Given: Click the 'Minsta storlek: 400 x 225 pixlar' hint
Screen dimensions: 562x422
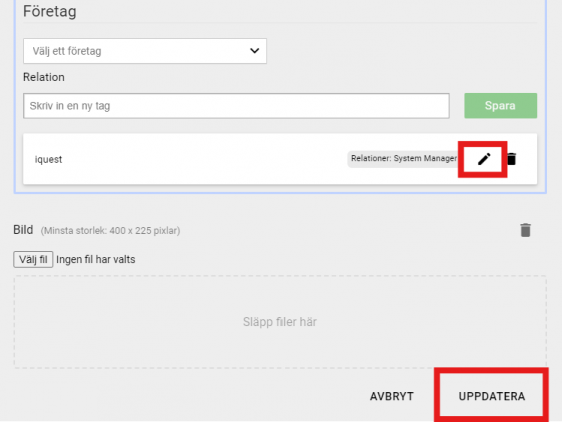Looking at the screenshot, I should pos(110,231).
